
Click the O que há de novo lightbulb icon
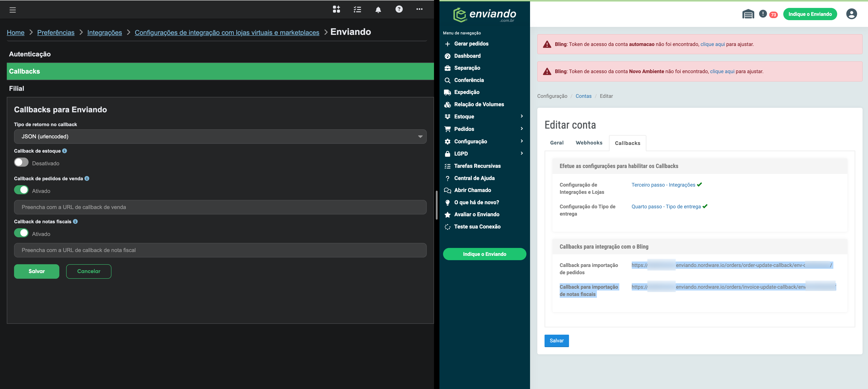coord(448,202)
